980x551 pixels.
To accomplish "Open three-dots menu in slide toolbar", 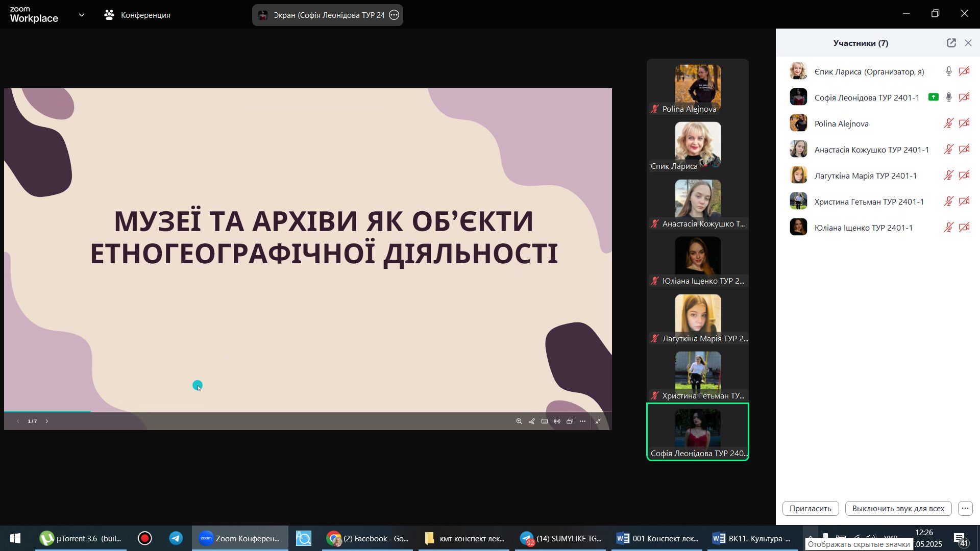I will [582, 421].
